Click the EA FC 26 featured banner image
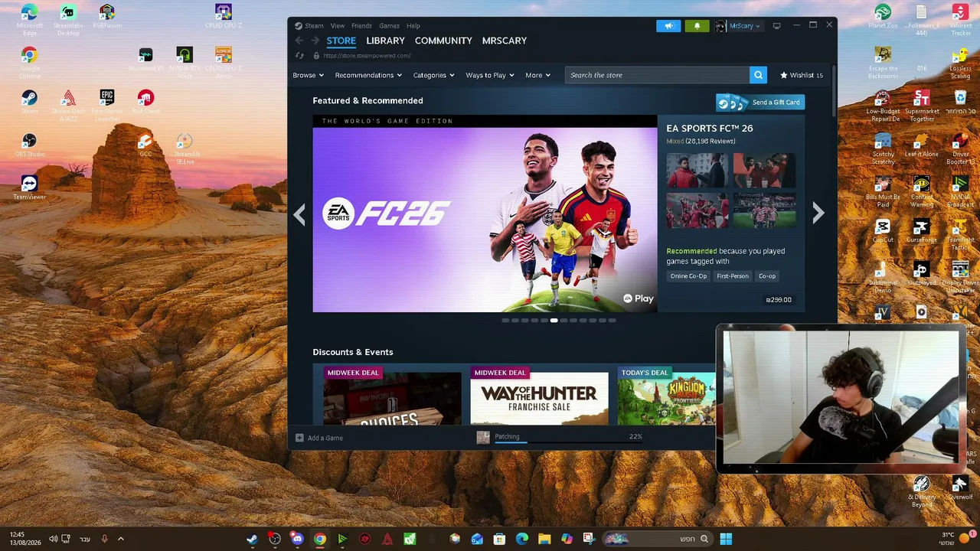Screen dimensions: 980x551 click(x=485, y=214)
